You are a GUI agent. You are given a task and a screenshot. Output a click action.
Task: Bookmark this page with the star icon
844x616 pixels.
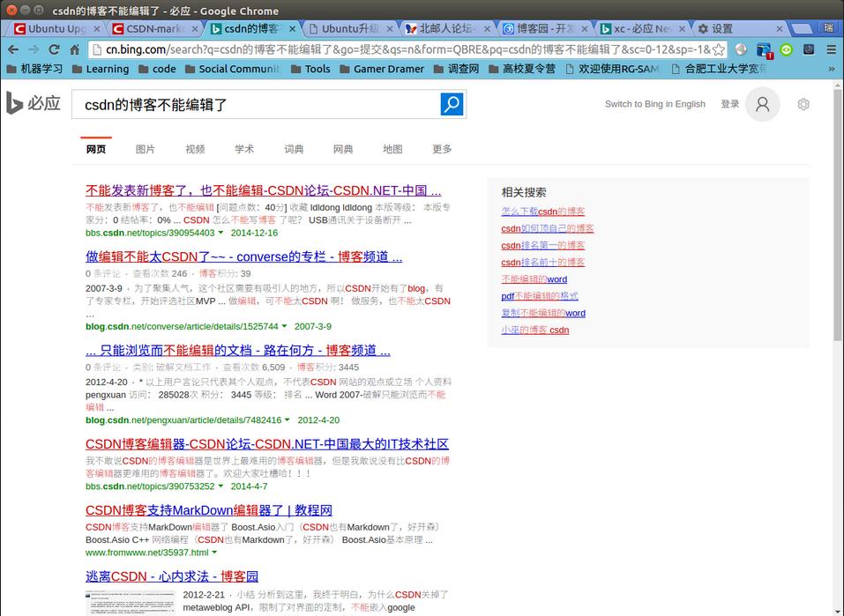click(719, 50)
